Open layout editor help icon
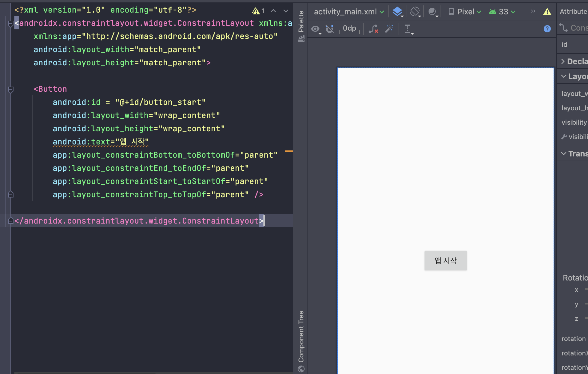Image resolution: width=588 pixels, height=374 pixels. point(547,29)
